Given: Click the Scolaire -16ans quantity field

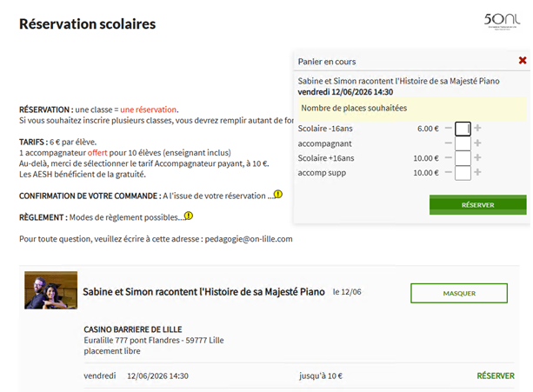Looking at the screenshot, I should tap(463, 129).
